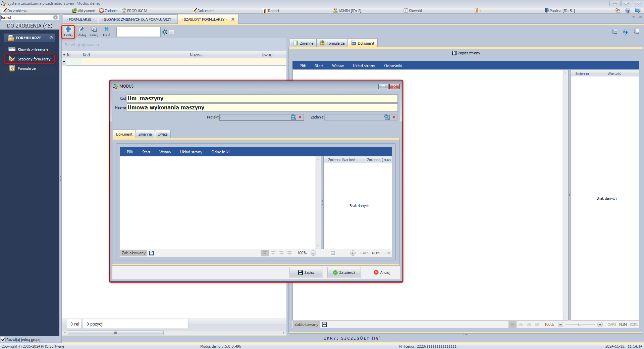Open the Projekt lookup search icon
Image resolution: width=644 pixels, height=349 pixels.
tap(293, 117)
